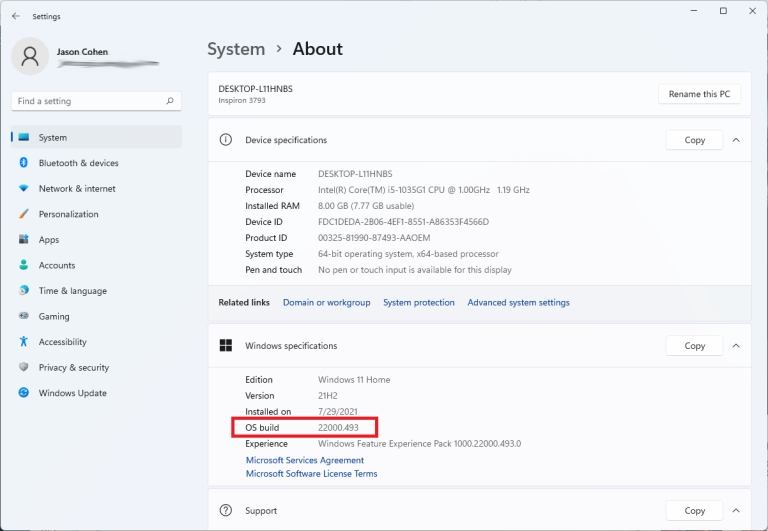Click the Product ID value 00325-81990-87493-AAOEM
Screen dimensions: 768x531
[x=374, y=238]
